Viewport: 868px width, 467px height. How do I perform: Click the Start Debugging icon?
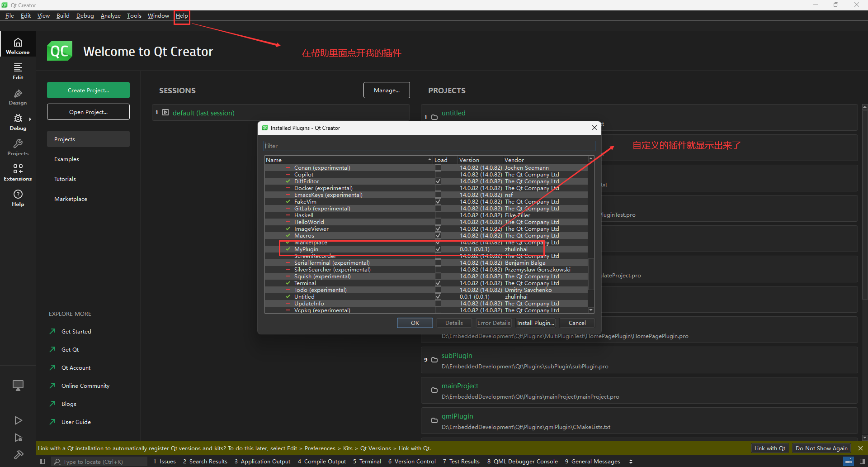coord(18,438)
